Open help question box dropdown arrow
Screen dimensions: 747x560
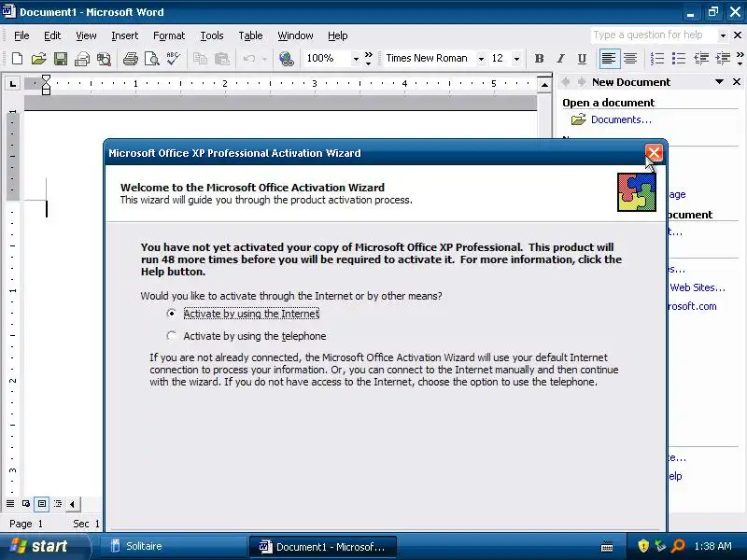click(x=723, y=35)
